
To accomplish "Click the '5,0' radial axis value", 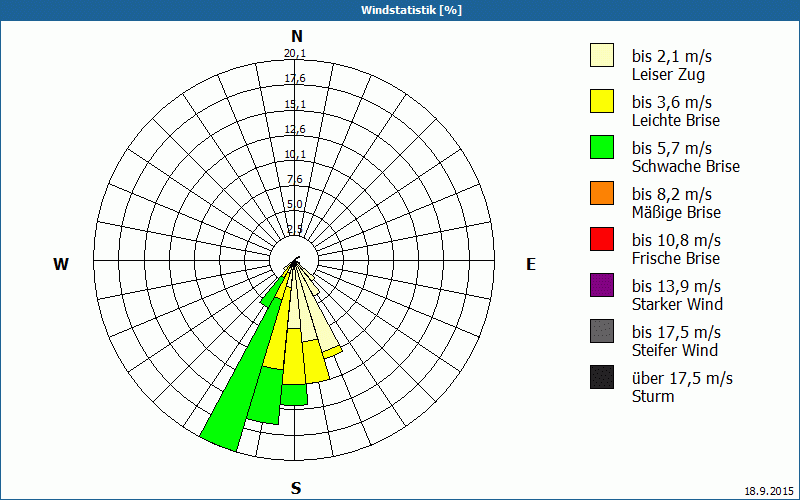I will [x=295, y=204].
